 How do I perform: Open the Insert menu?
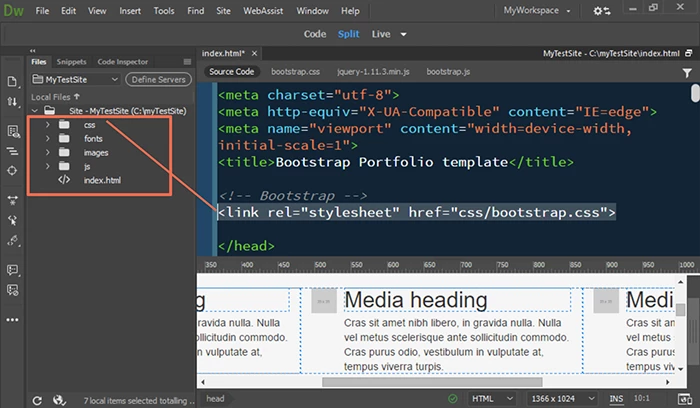coord(130,11)
